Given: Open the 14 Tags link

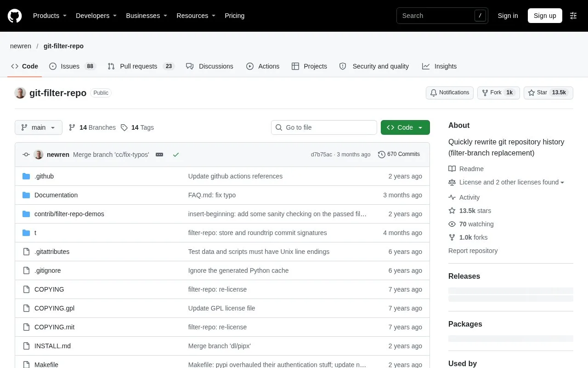Looking at the screenshot, I should tap(137, 127).
